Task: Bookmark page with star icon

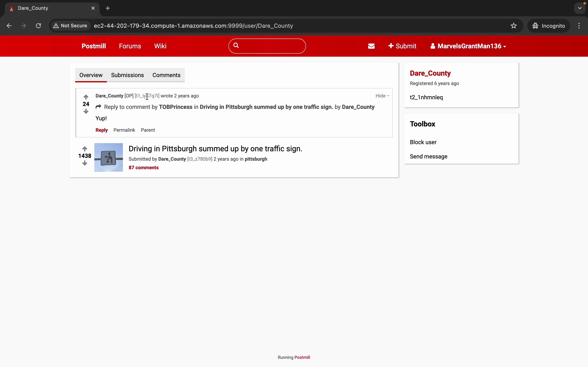Action: click(513, 26)
